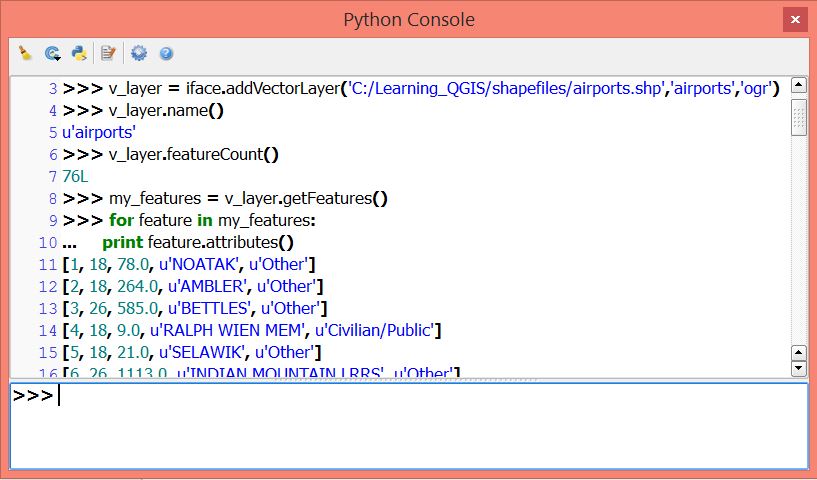This screenshot has width=817, height=480.
Task: Click the bottom-most down arrow of scrollbar
Action: [x=799, y=368]
